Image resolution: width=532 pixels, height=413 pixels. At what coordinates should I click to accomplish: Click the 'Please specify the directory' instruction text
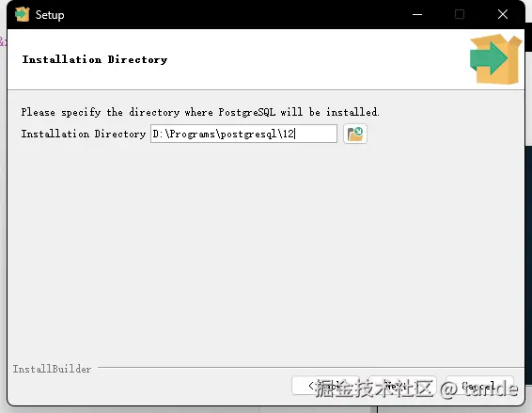200,112
